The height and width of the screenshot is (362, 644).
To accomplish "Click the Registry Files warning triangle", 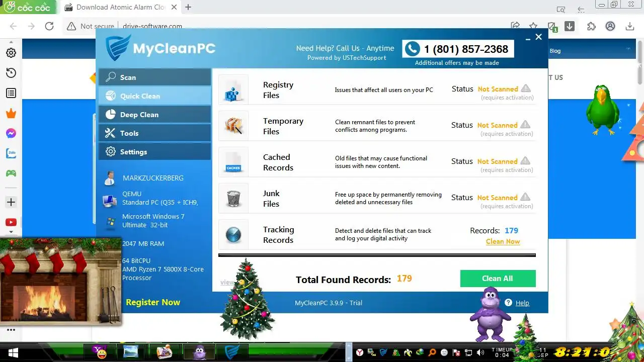I will pos(526,88).
